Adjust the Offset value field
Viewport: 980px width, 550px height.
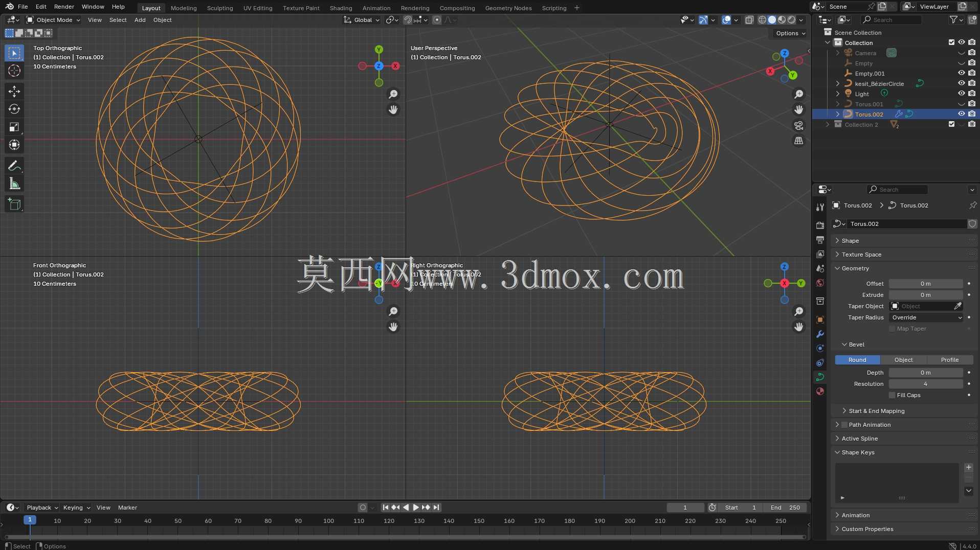point(926,284)
